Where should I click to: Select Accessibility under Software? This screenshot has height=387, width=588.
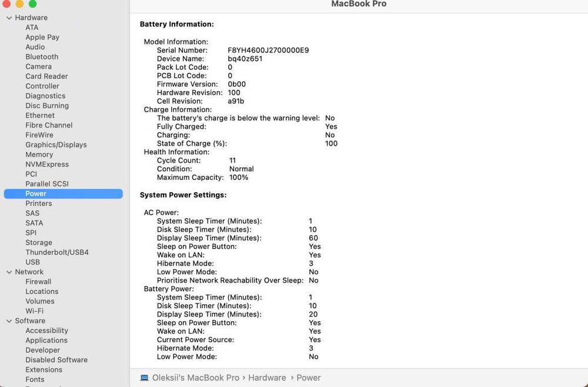47,331
